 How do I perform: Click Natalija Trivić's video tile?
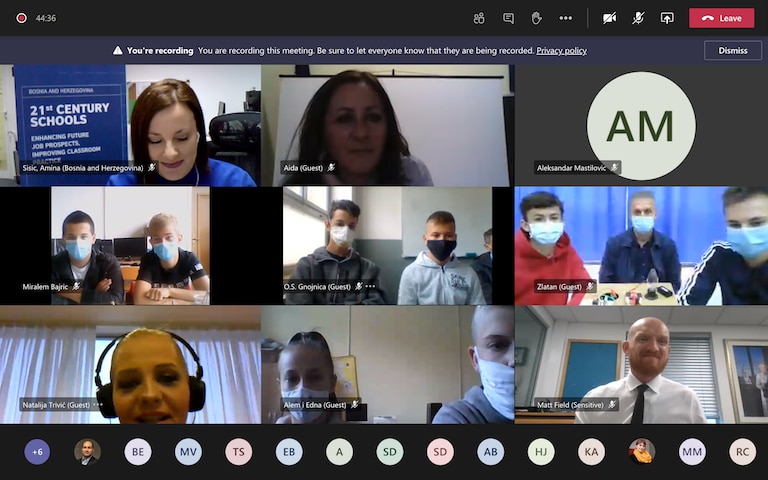click(130, 365)
